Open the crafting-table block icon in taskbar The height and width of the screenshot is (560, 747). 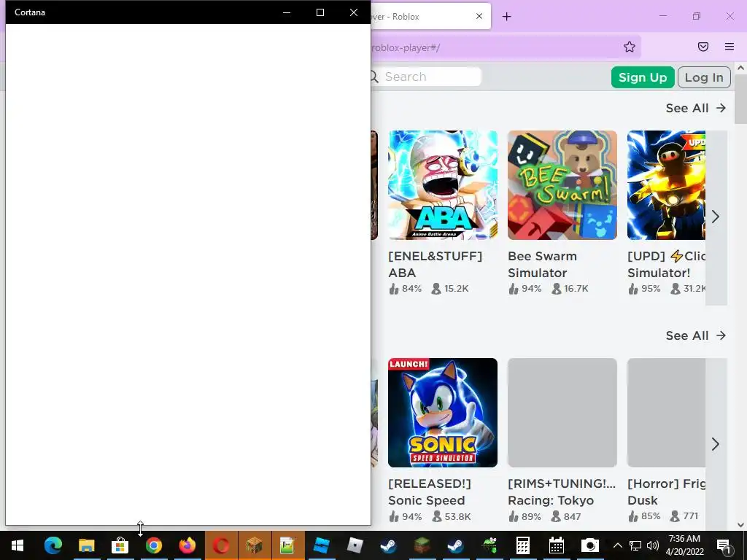tap(254, 545)
